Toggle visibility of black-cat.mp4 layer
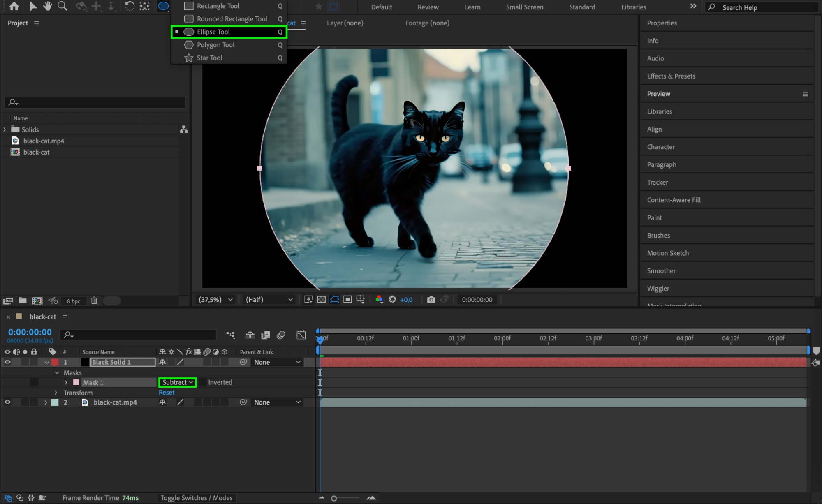The image size is (822, 504). coord(7,402)
